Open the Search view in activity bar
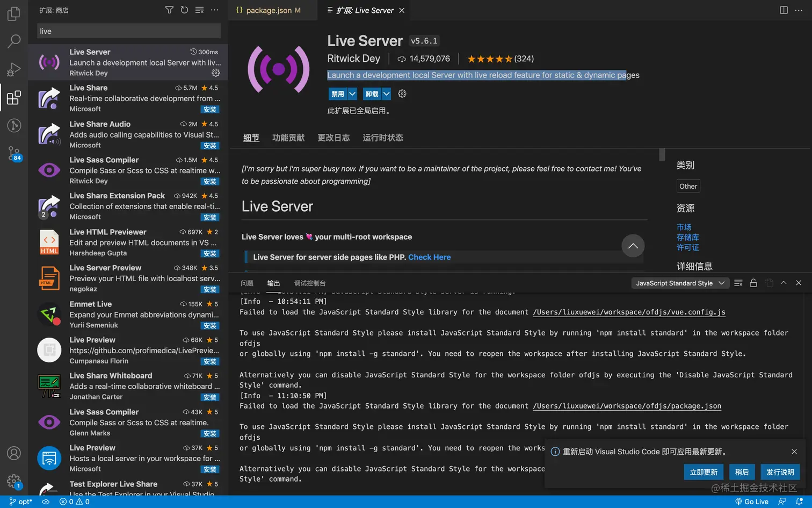This screenshot has width=812, height=508. pyautogui.click(x=14, y=41)
